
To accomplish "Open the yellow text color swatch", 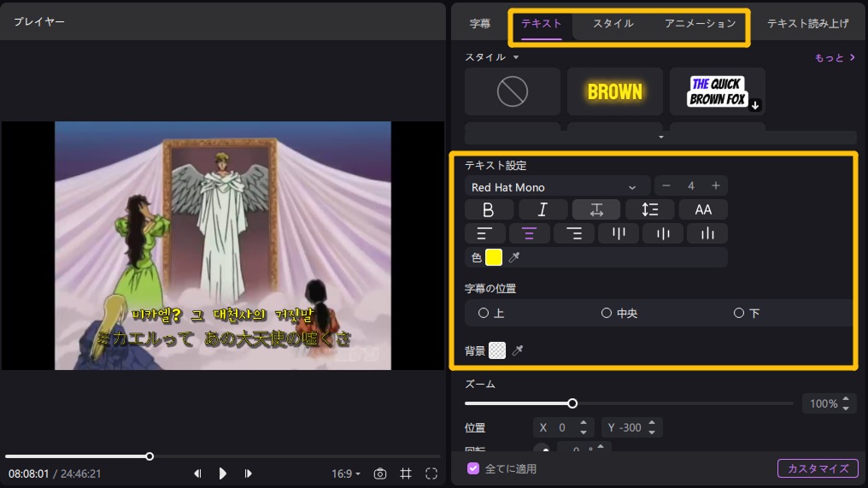I will click(494, 257).
